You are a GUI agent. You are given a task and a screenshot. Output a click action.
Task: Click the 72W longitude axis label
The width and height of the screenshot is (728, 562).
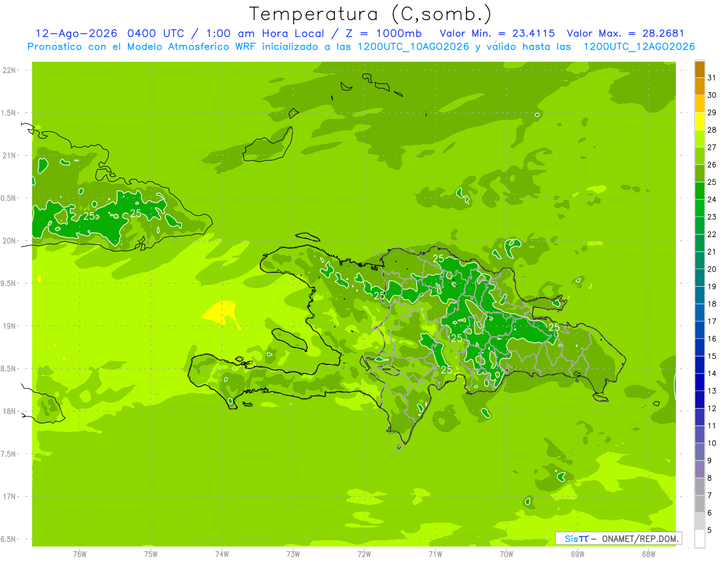(x=364, y=554)
